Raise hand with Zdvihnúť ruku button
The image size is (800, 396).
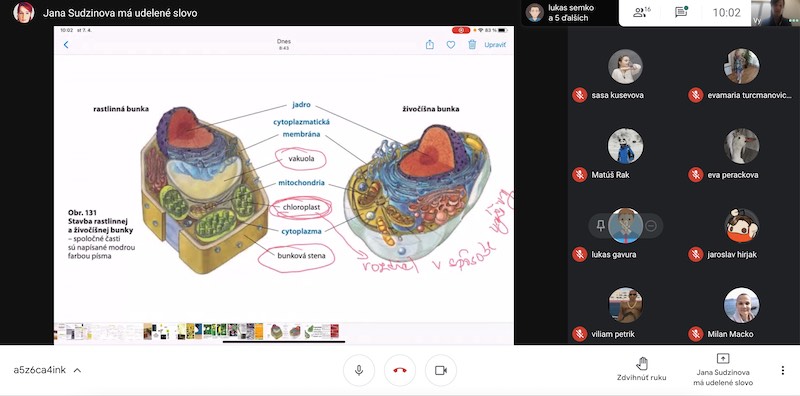point(642,369)
